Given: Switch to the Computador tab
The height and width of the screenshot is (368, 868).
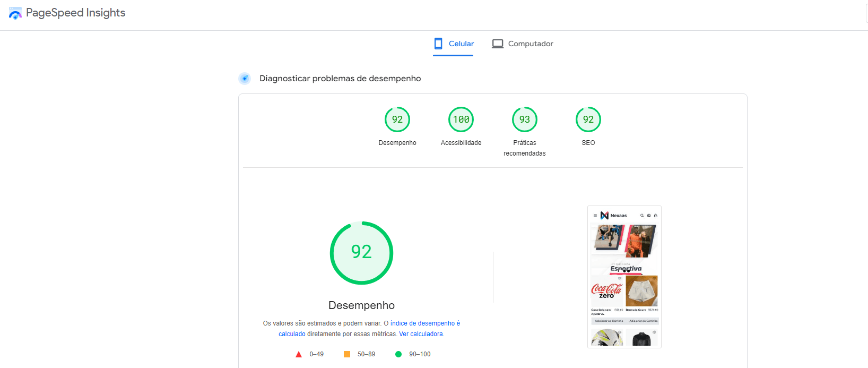Looking at the screenshot, I should click(x=523, y=44).
